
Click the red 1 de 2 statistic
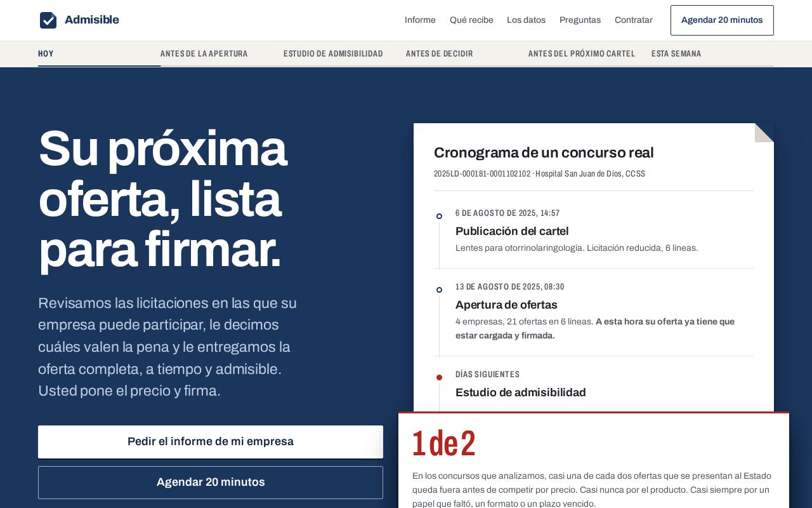(x=444, y=443)
